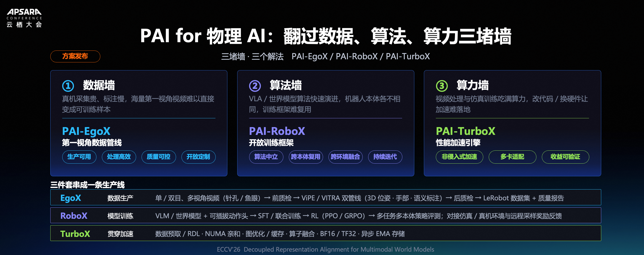The height and width of the screenshot is (255, 644).
Task: Click the 算力墙 card heading
Action: pyautogui.click(x=473, y=85)
